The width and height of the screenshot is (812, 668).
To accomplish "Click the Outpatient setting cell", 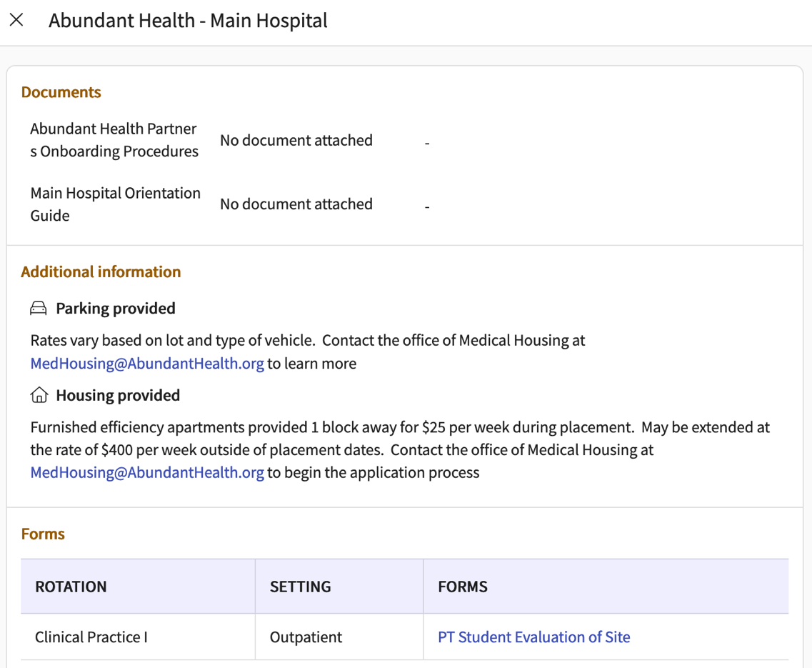I will click(306, 637).
